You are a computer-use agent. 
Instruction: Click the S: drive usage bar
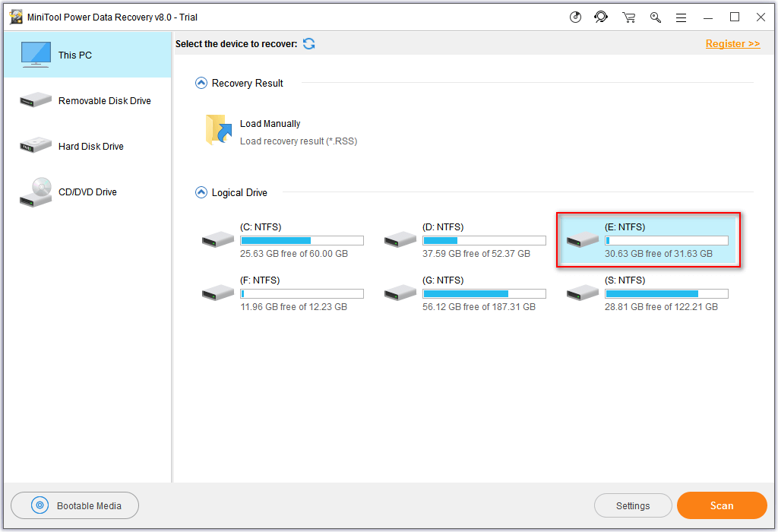click(x=666, y=293)
